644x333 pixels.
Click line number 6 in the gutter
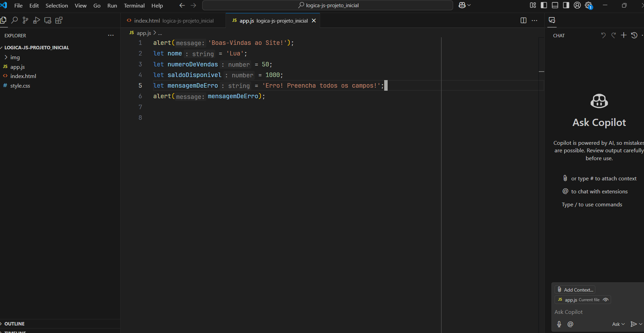click(140, 96)
